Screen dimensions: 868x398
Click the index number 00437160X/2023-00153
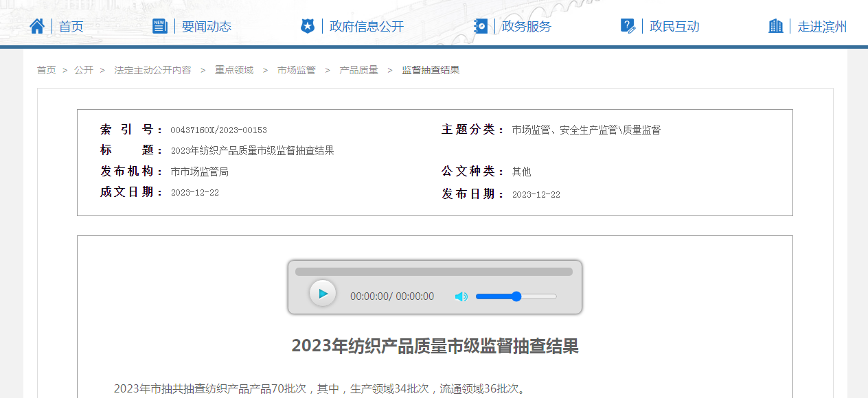point(218,130)
